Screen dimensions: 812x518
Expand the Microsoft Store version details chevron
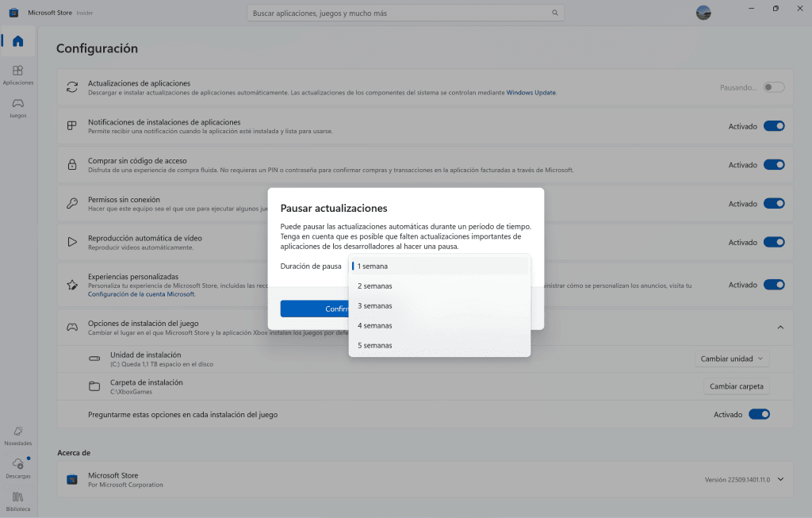(x=779, y=478)
